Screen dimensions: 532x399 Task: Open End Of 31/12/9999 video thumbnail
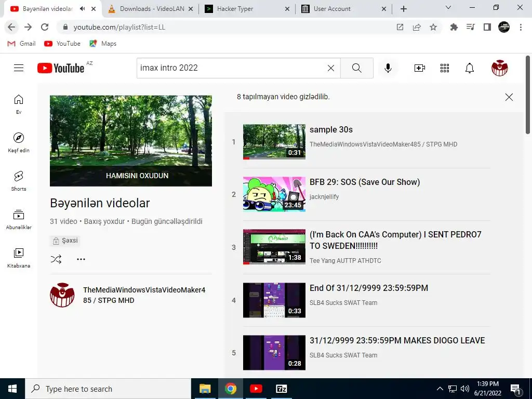(274, 300)
